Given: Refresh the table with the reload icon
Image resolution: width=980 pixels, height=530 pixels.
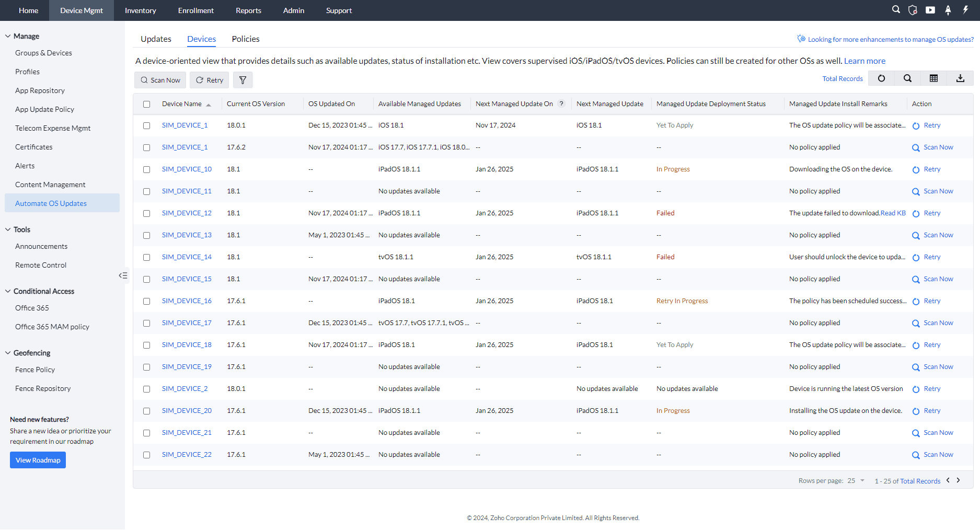Looking at the screenshot, I should 882,78.
